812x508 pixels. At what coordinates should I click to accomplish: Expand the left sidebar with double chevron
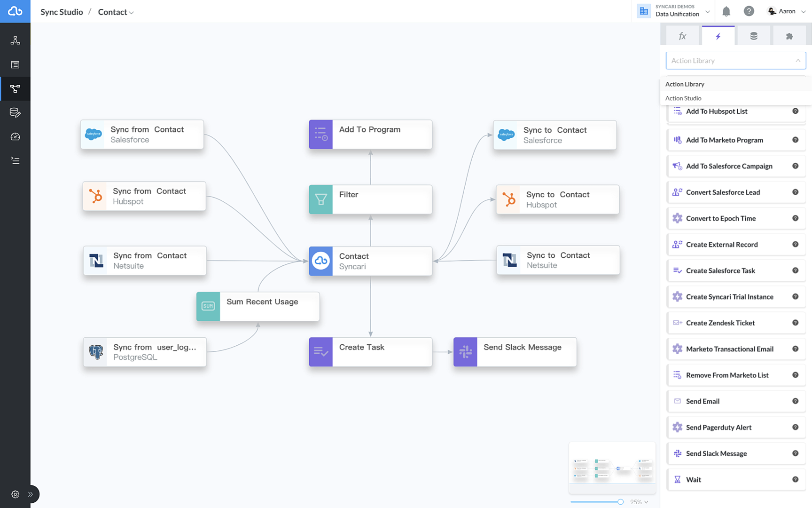[31, 494]
